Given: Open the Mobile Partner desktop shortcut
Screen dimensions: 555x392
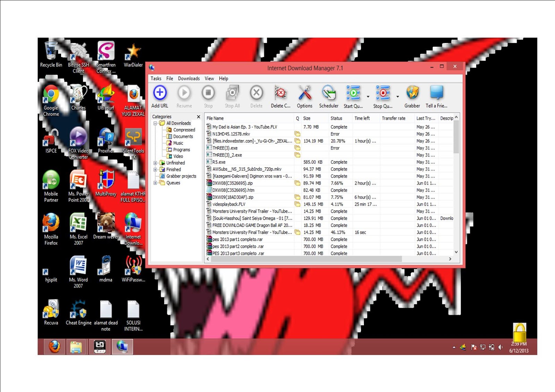Looking at the screenshot, I should (51, 186).
